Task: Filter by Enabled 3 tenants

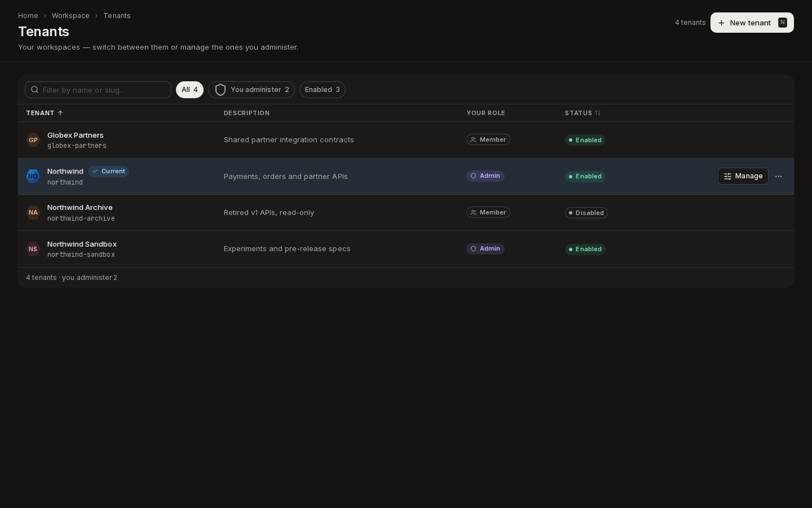Action: (323, 90)
